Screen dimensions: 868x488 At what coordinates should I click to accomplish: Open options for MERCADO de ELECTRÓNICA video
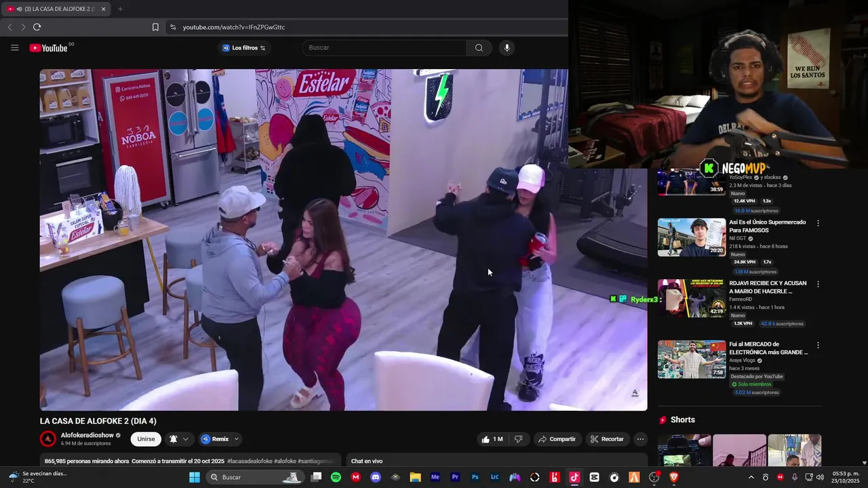(x=818, y=345)
